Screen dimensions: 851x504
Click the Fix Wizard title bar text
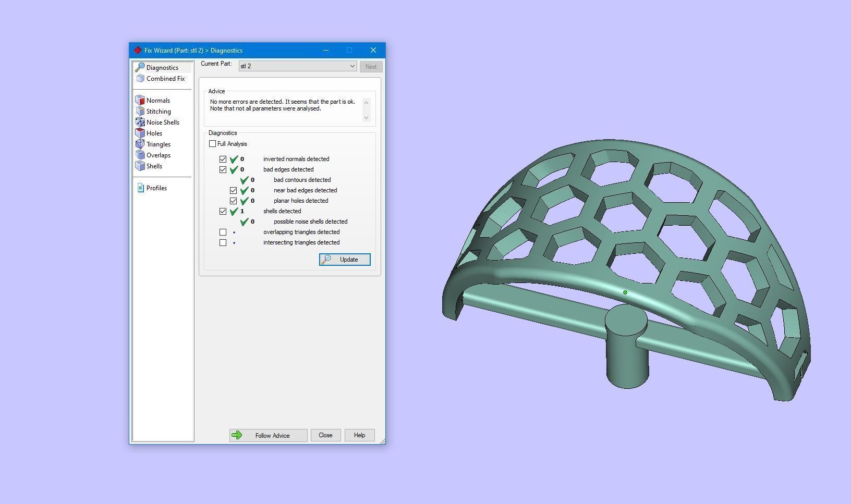click(x=193, y=51)
